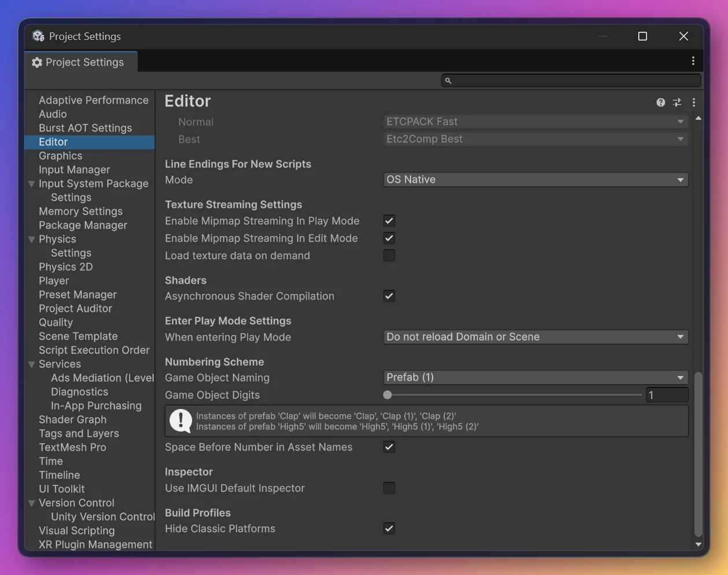Image resolution: width=728 pixels, height=575 pixels.
Task: Open In-App Purchasing settings
Action: [96, 406]
